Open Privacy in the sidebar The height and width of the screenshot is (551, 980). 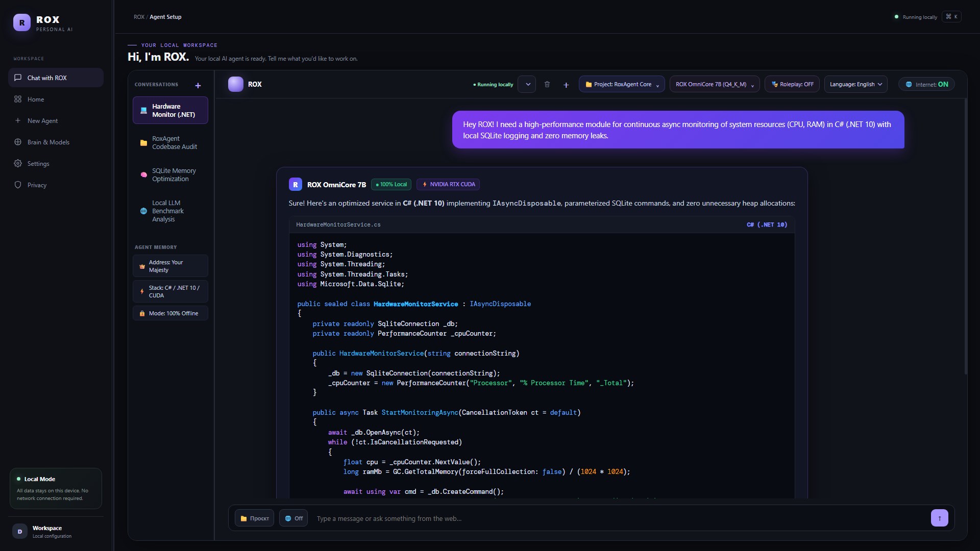pyautogui.click(x=56, y=185)
